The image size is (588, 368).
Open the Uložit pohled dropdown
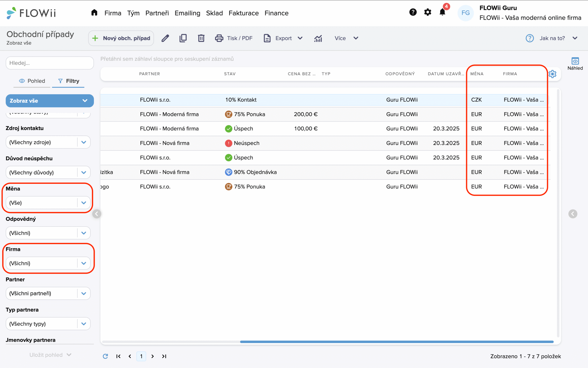[x=50, y=355]
